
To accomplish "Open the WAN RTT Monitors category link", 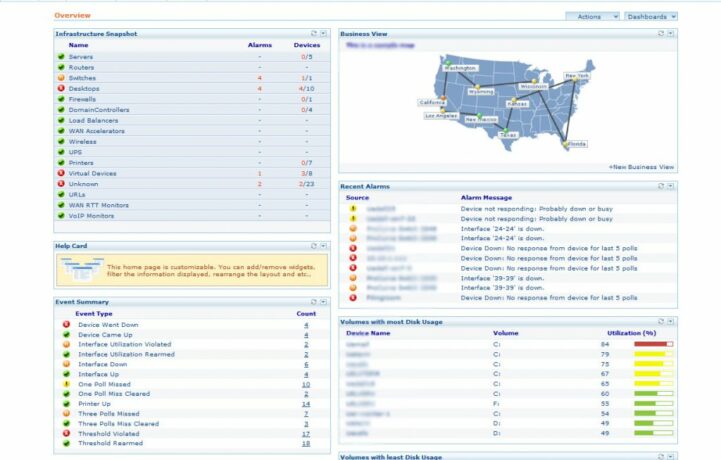I will [99, 205].
